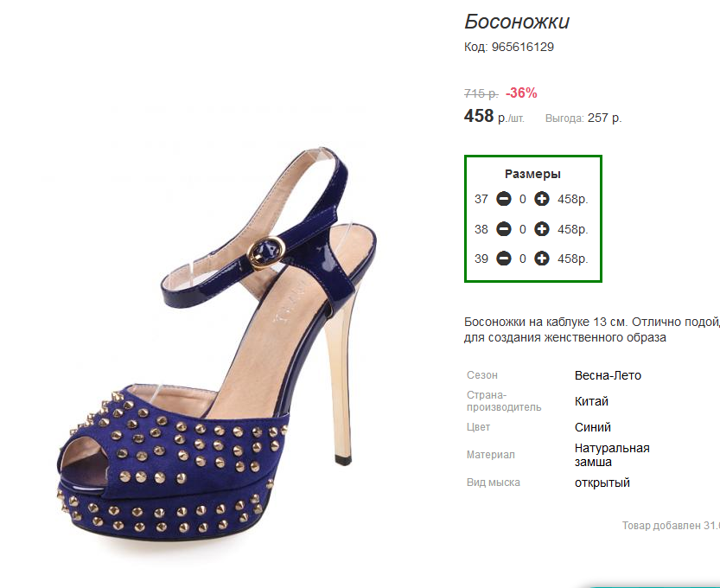Screen dimensions: 720x588
Task: Click the Синий color value
Action: click(592, 427)
